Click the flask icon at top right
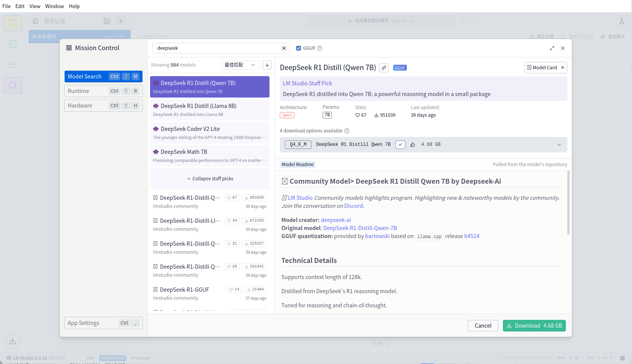This screenshot has height=364, width=632. pyautogui.click(x=622, y=21)
